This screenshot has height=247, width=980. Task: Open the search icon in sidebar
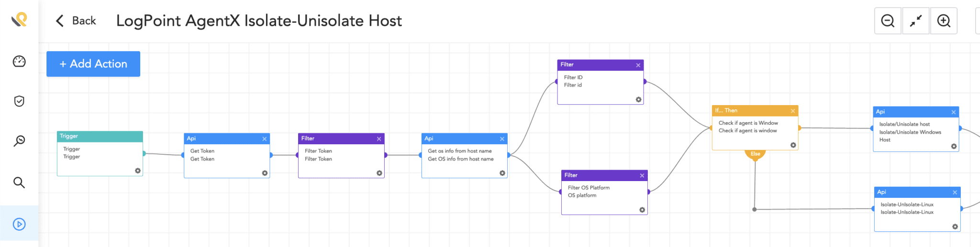(x=19, y=183)
